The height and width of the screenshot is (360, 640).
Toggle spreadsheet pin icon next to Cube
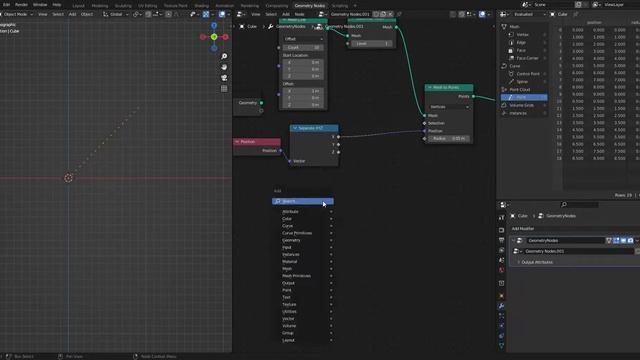pyautogui.click(x=576, y=14)
